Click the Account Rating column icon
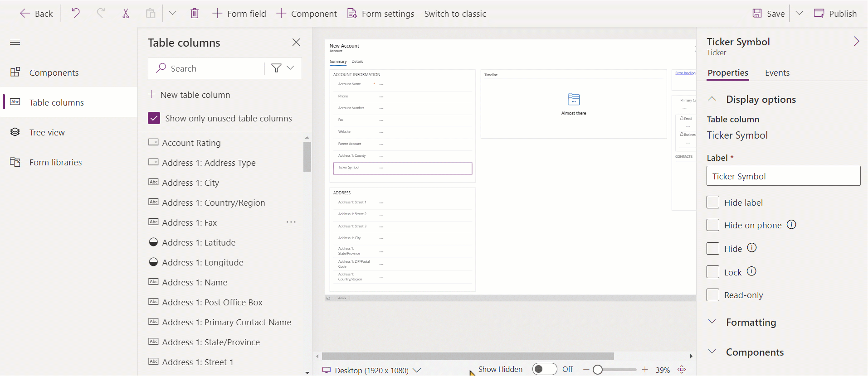Screen dimensions: 868x376 153,142
